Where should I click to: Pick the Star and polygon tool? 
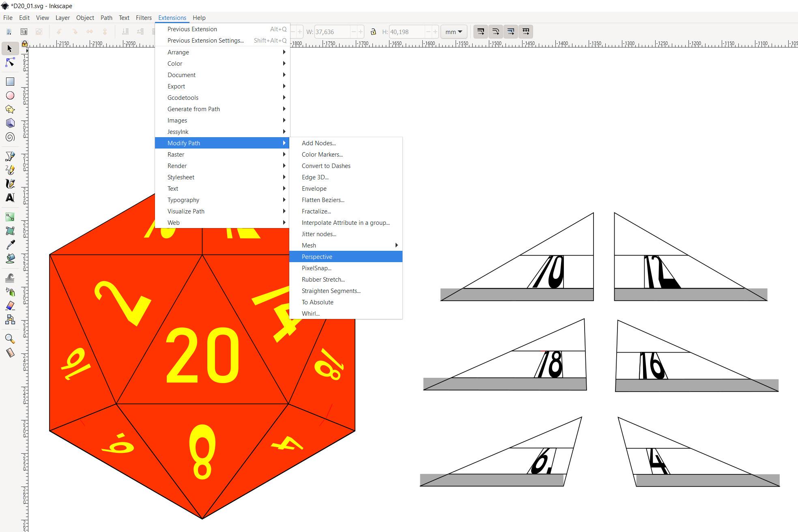(10, 109)
